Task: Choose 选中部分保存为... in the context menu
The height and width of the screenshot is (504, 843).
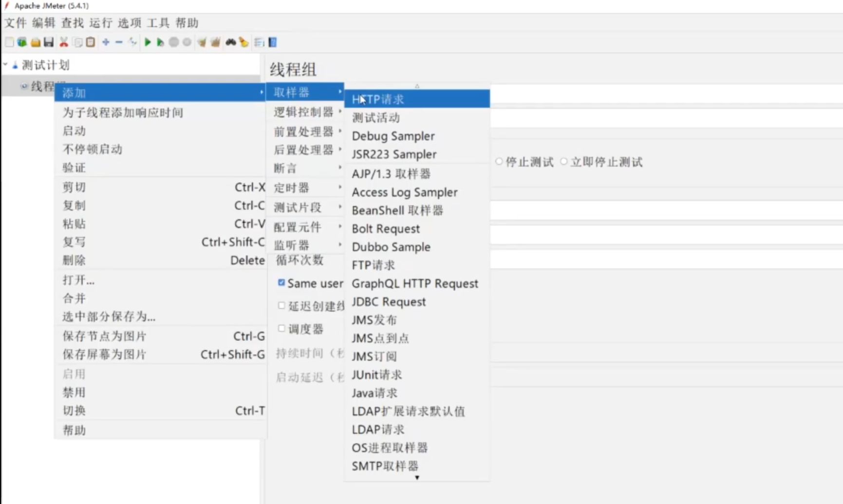Action: pos(160,317)
